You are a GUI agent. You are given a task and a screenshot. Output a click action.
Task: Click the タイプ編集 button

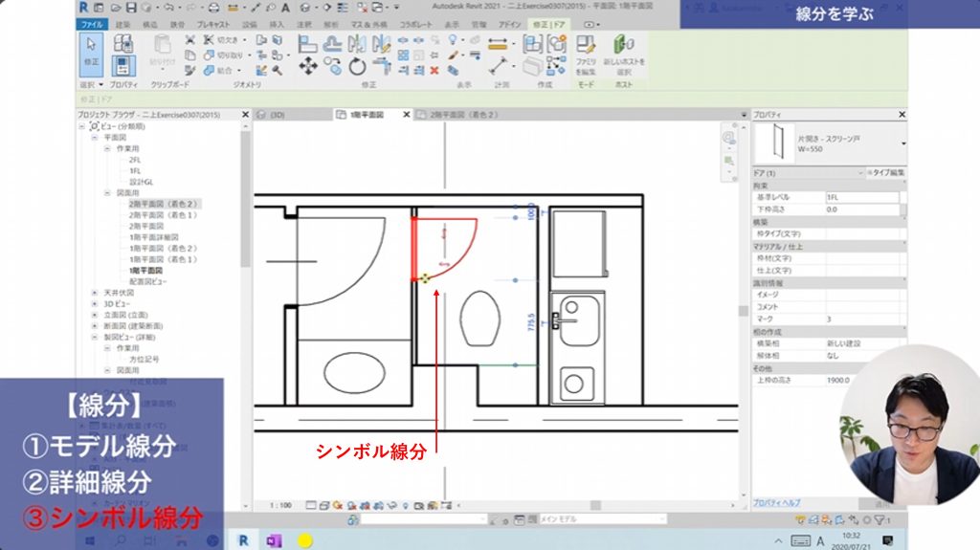tap(884, 173)
